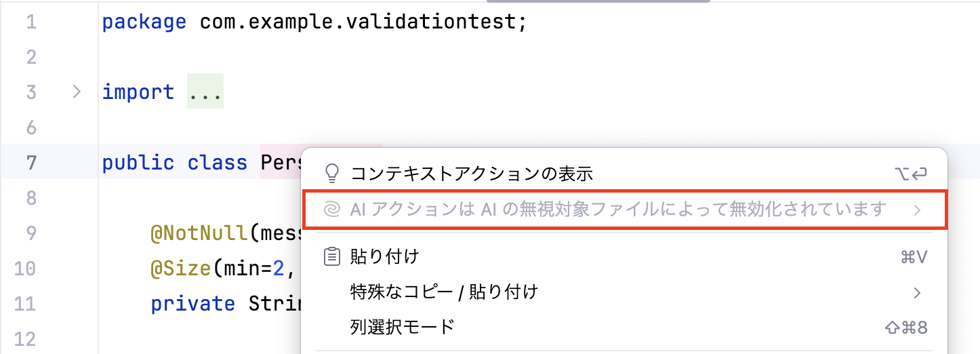The width and height of the screenshot is (980, 354).
Task: Click the package keyword on line 1
Action: pyautogui.click(x=144, y=22)
